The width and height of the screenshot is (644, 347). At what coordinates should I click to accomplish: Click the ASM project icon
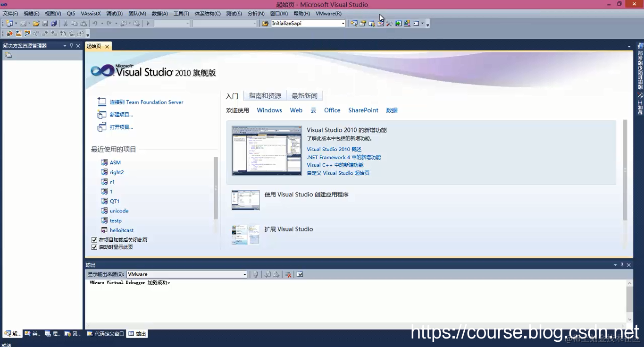(104, 162)
